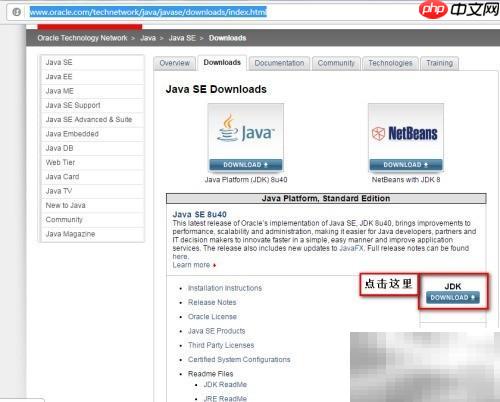The height and width of the screenshot is (402, 500).
Task: Click the Java SE 8u40 heading link
Action: [200, 214]
